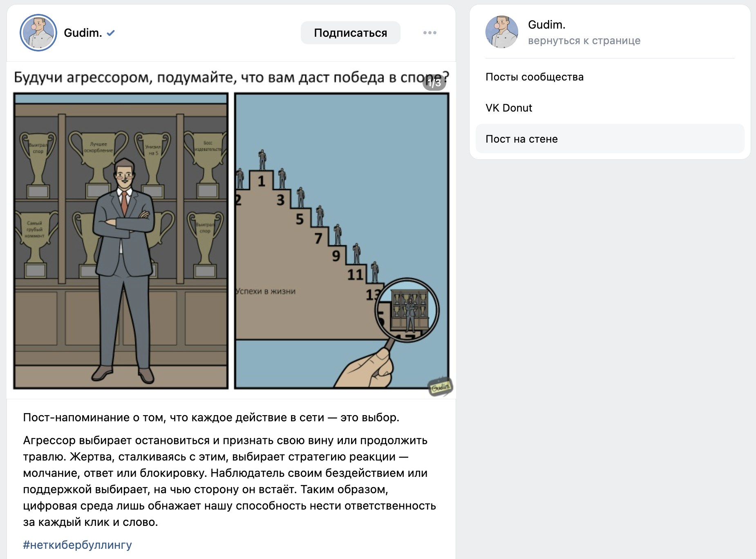Viewport: 756px width, 559px height.
Task: Click the blue verified checkmark beside Gudim
Action: click(x=111, y=33)
